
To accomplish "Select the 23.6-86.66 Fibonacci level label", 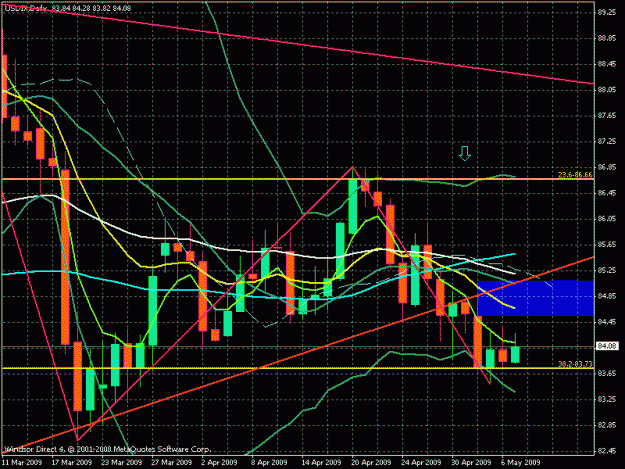I will (575, 175).
